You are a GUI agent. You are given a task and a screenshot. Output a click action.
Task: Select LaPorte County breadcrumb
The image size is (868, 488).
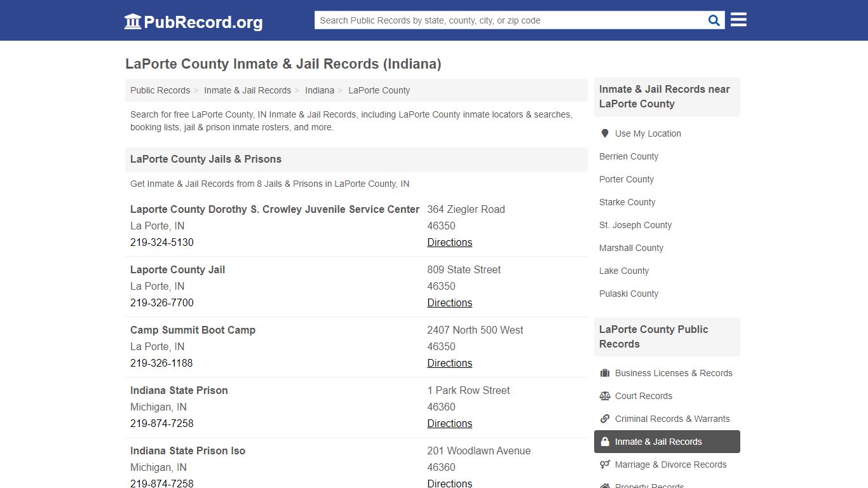pyautogui.click(x=379, y=90)
